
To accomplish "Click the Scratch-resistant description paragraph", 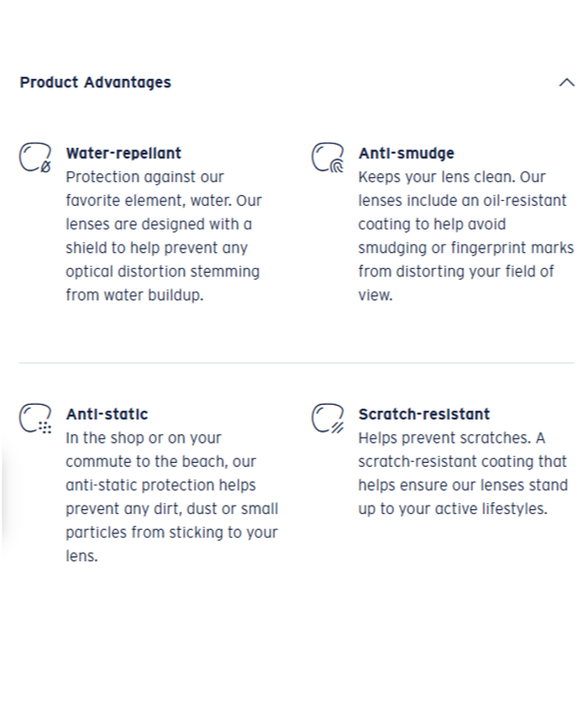I will coord(462,473).
